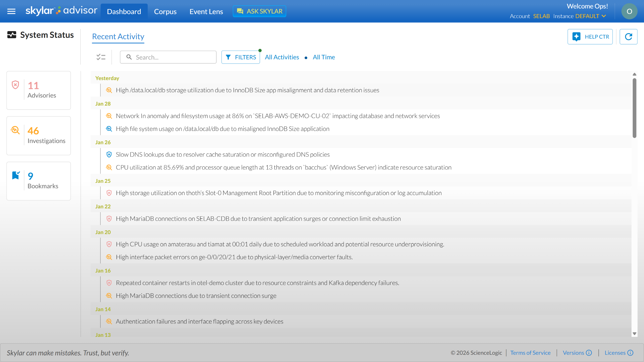Click the refresh icon button

click(628, 37)
